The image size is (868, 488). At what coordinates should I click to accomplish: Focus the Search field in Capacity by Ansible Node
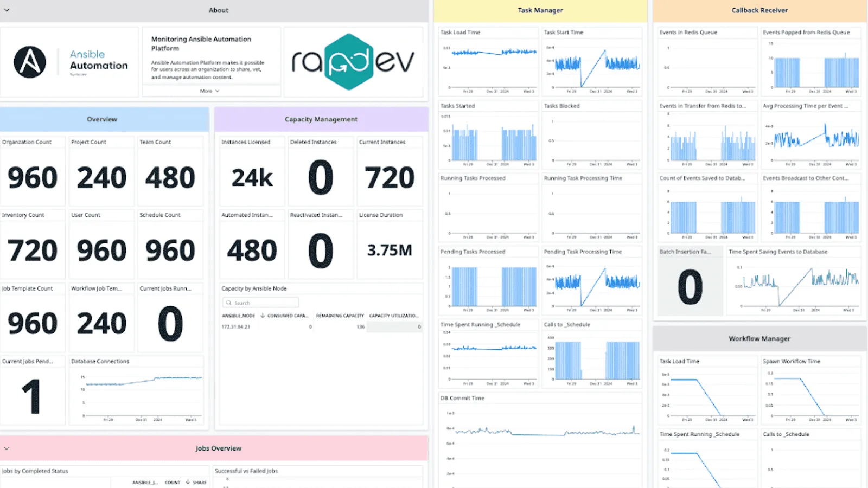tap(260, 303)
